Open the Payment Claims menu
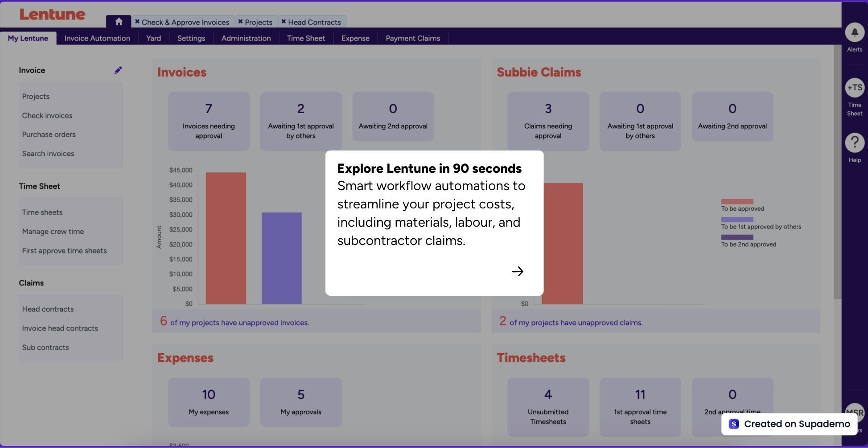This screenshot has width=868, height=448. point(412,38)
